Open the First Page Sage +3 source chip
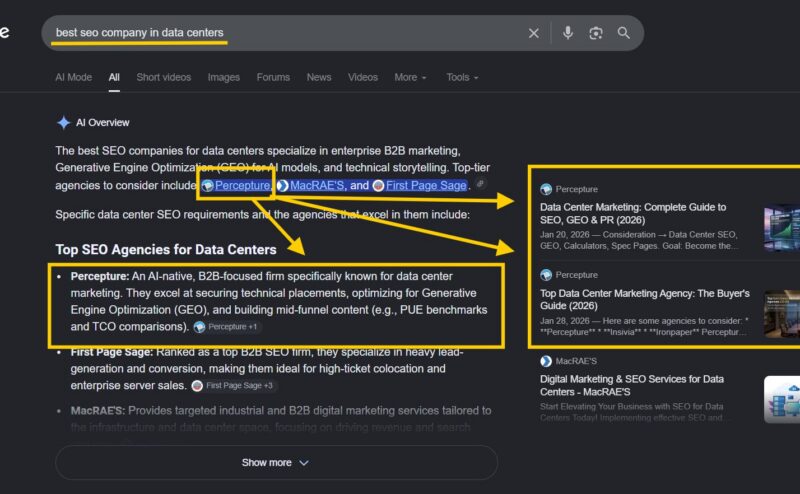This screenshot has height=494, width=800. [x=233, y=386]
